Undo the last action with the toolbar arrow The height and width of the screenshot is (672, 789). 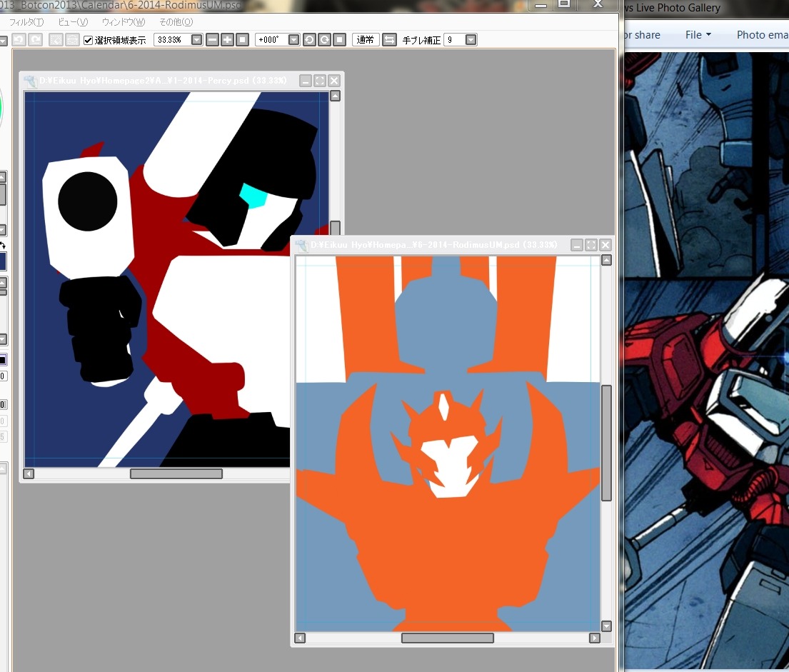[19, 40]
